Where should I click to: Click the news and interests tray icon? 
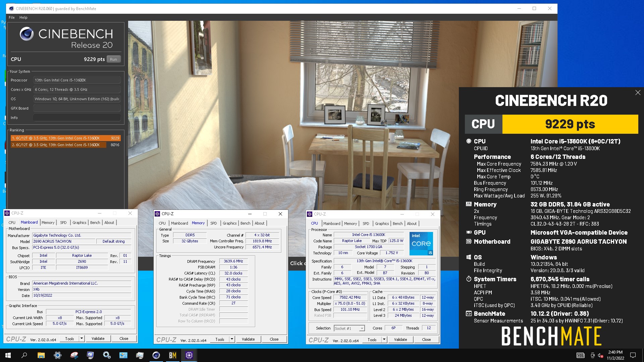581,355
